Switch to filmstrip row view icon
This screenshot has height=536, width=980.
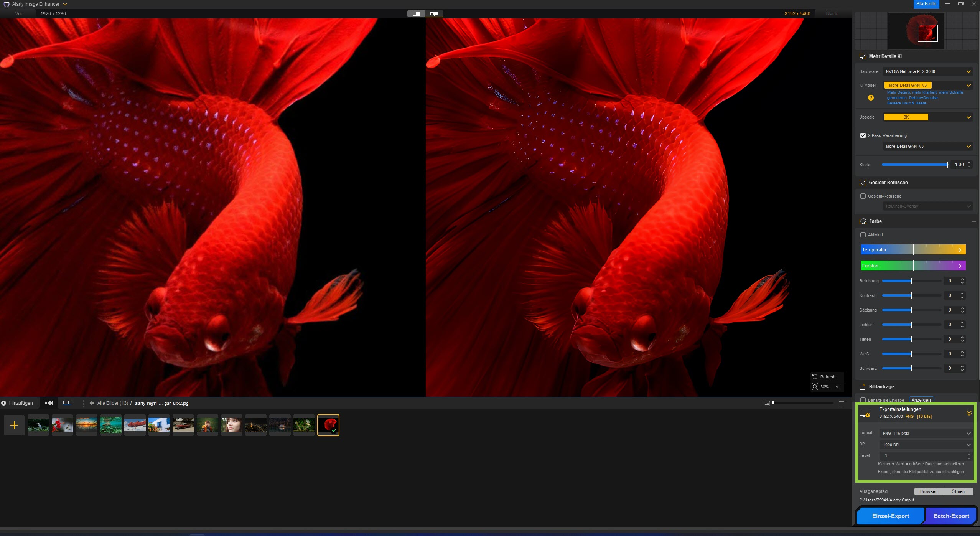click(x=67, y=403)
